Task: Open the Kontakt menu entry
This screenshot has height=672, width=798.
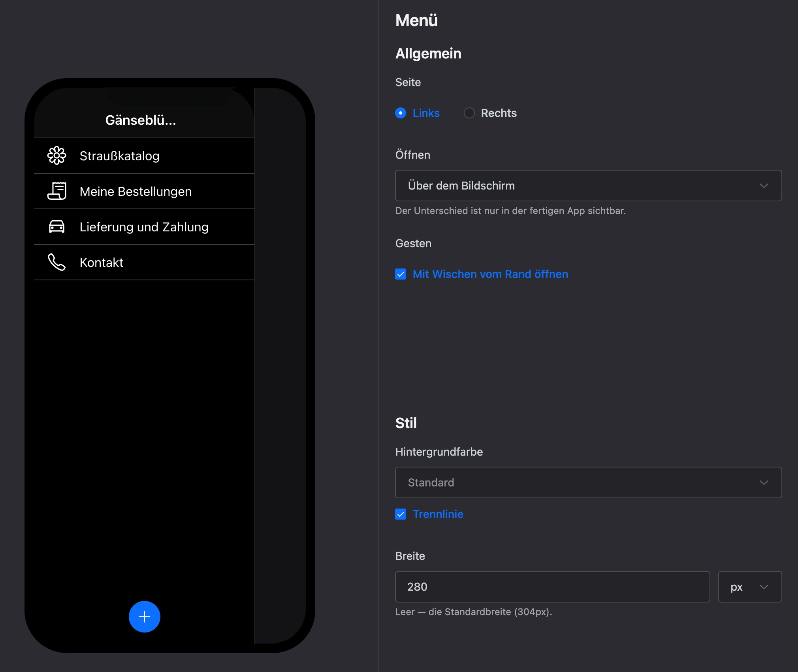Action: pos(144,262)
